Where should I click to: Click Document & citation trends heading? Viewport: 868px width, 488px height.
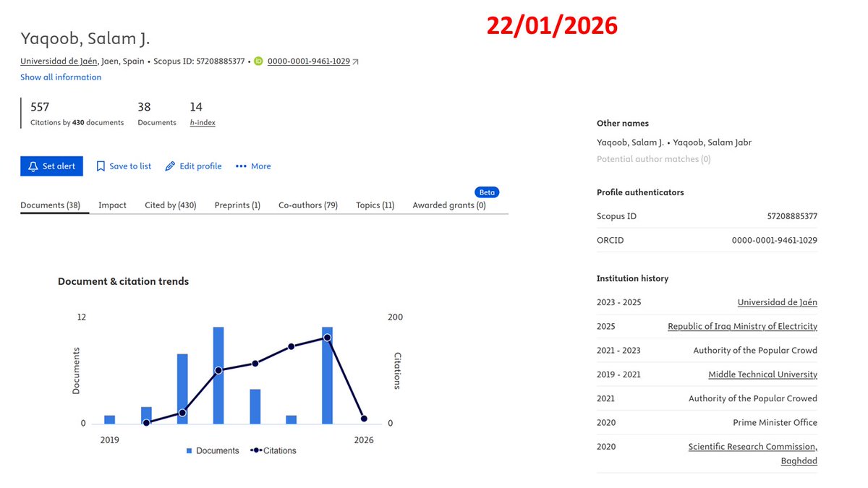pos(124,281)
